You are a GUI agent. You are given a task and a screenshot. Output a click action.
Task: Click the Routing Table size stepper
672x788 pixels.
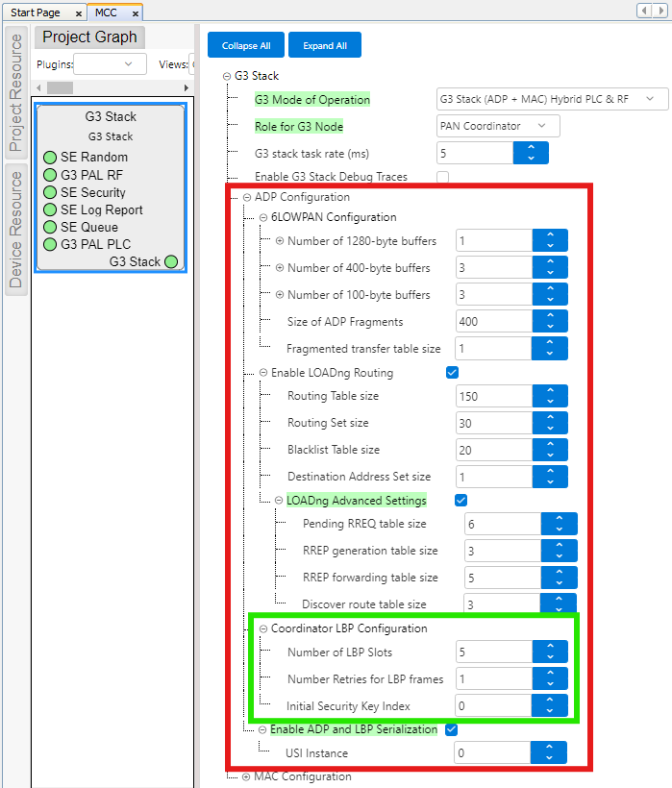[550, 396]
